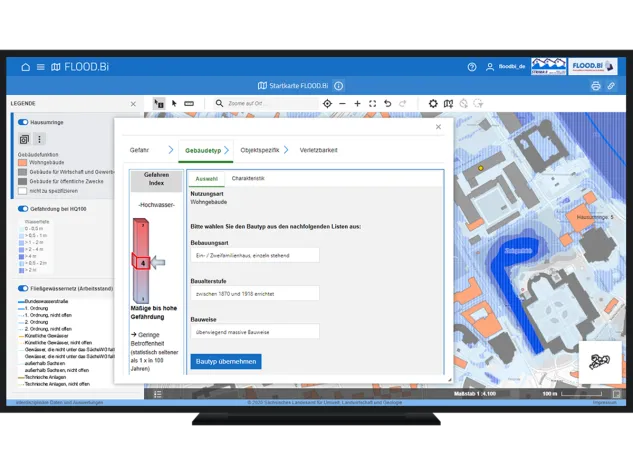Open map settings gear icon
Image resolution: width=633 pixels, height=475 pixels.
pos(433,103)
